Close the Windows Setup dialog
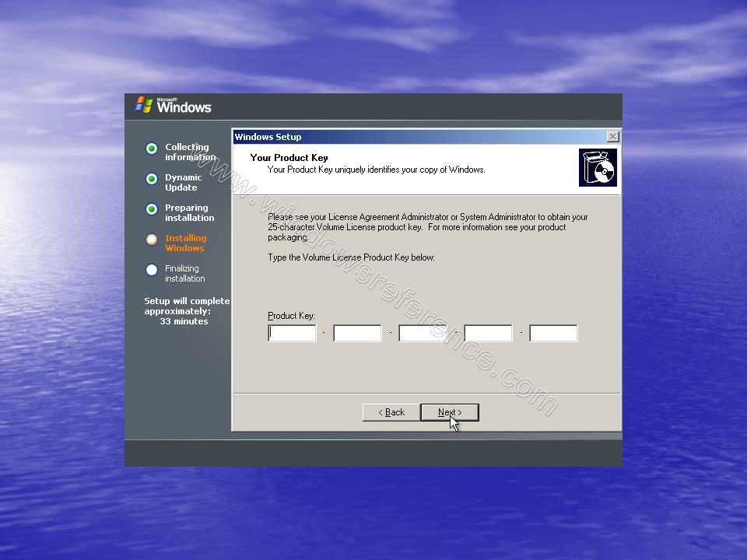 612,137
